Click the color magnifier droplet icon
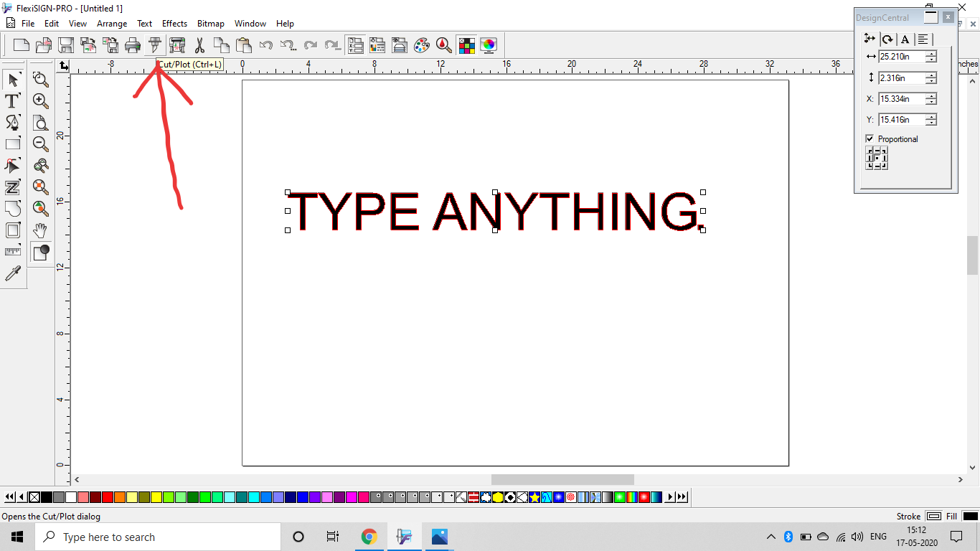980x551 pixels. pyautogui.click(x=444, y=45)
